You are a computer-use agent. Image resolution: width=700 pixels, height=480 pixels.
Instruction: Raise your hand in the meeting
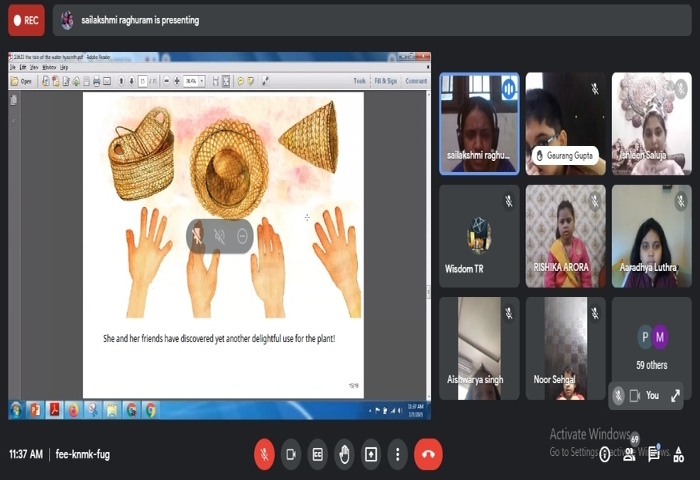[x=344, y=455]
